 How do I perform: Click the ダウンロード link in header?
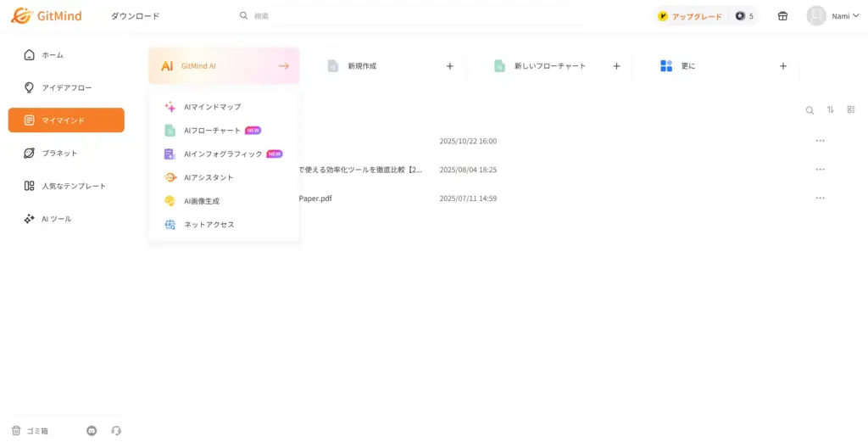point(135,16)
